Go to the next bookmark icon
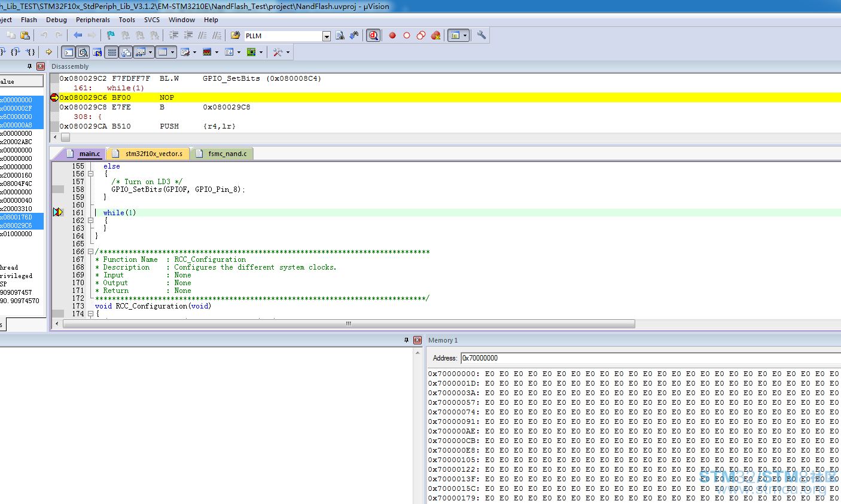Image resolution: width=841 pixels, height=504 pixels. tap(140, 35)
